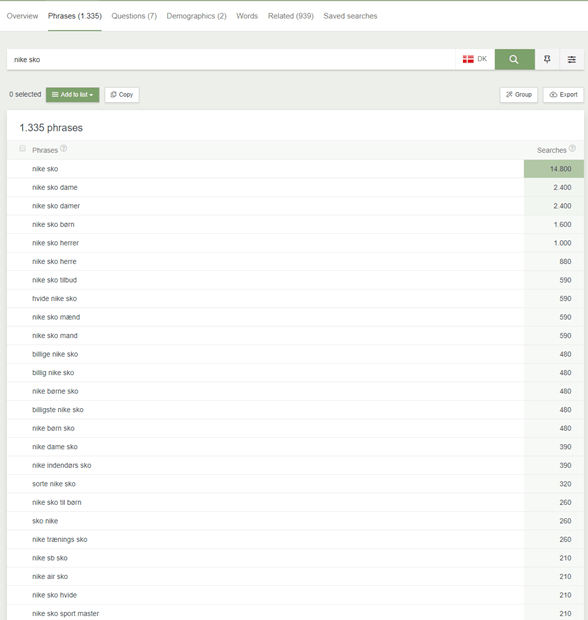Open the filter sliders settings icon
Image resolution: width=588 pixels, height=620 pixels.
click(572, 59)
